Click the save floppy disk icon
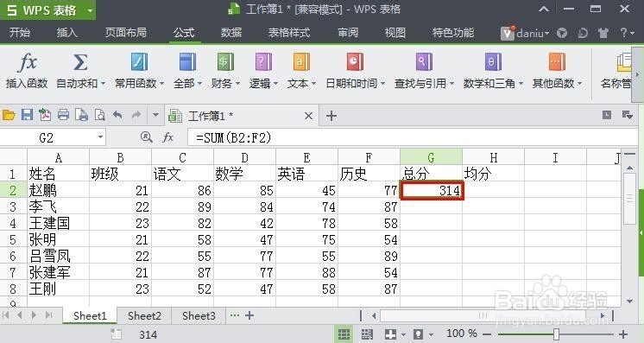644x343 pixels. pyautogui.click(x=27, y=115)
